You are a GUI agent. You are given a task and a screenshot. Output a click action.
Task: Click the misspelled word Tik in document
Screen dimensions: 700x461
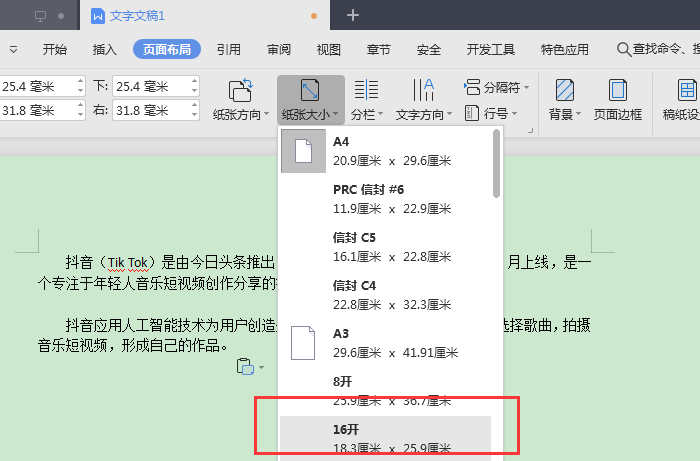point(116,262)
